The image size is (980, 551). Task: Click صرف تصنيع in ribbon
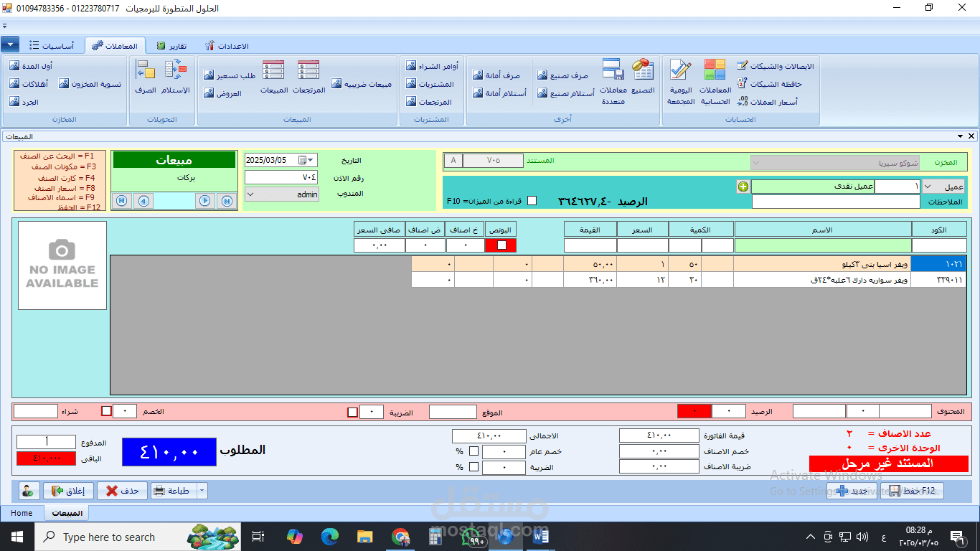562,75
